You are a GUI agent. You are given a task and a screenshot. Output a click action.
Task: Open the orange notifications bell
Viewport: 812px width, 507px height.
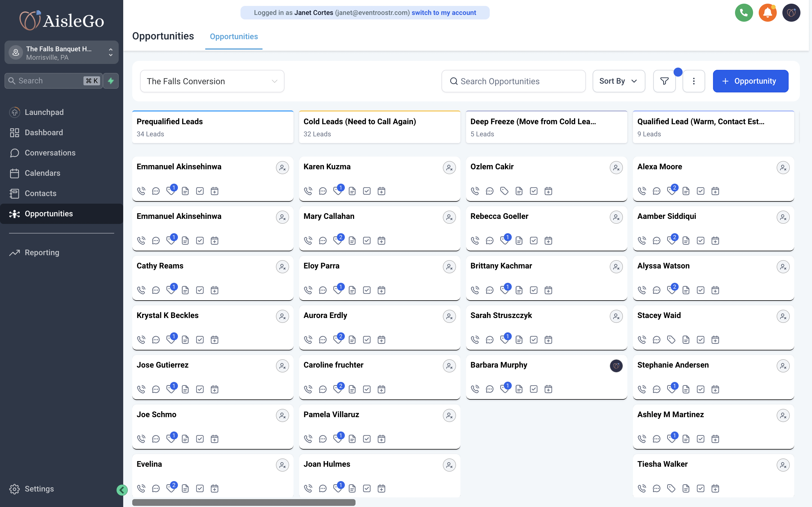point(767,13)
